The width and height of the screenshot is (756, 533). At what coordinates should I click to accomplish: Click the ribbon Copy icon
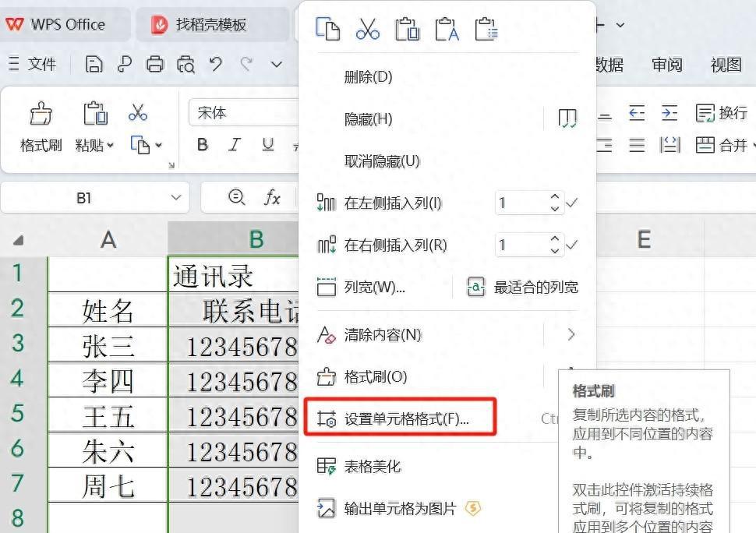coord(140,145)
